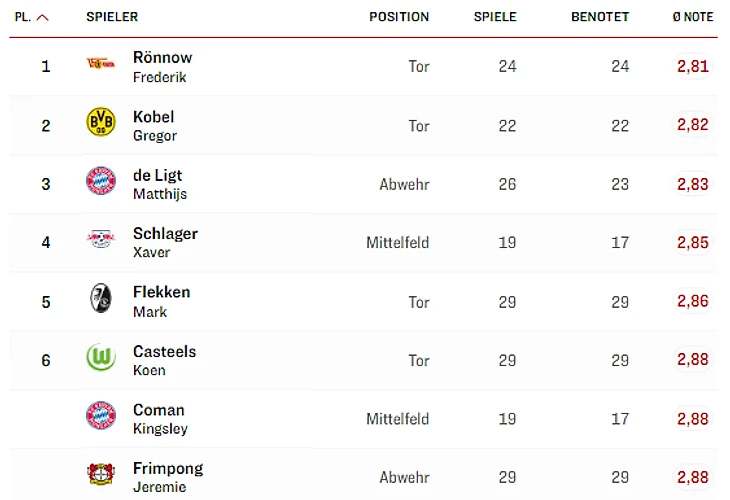Image resolution: width=730 pixels, height=500 pixels.
Task: Click Bayern logo next to Coman
Action: tap(100, 416)
